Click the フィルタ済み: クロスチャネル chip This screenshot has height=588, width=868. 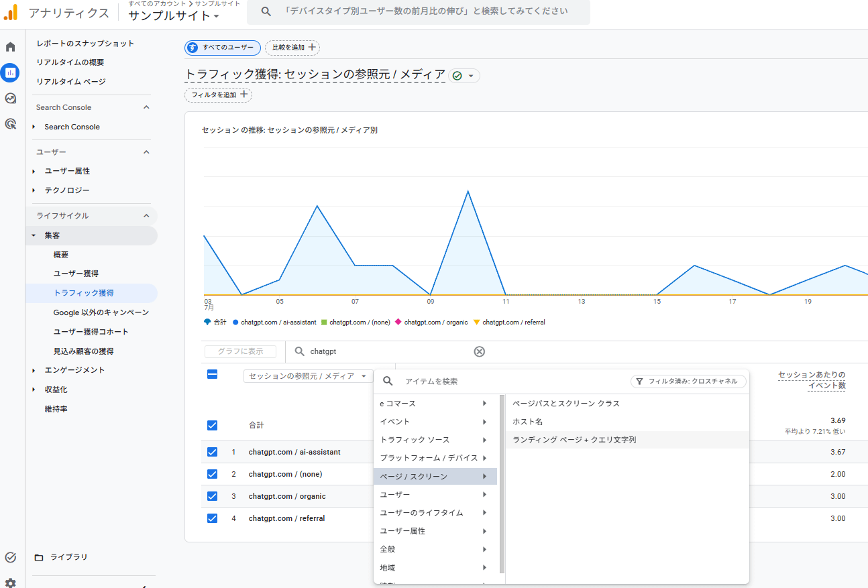tap(688, 381)
